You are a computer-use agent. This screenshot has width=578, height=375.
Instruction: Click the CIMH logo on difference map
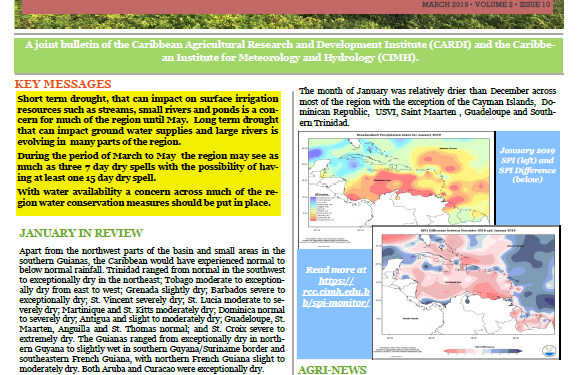549,350
